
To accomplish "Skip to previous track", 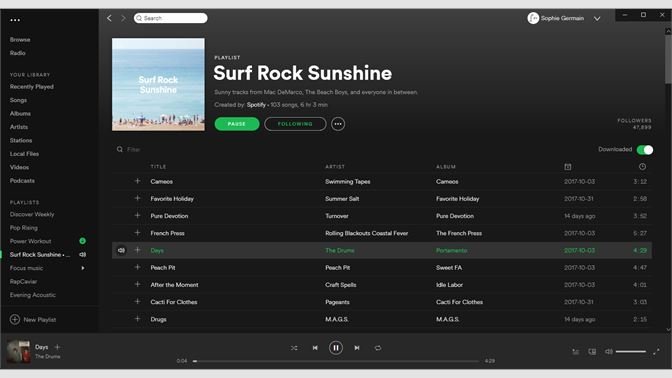I will click(x=315, y=348).
